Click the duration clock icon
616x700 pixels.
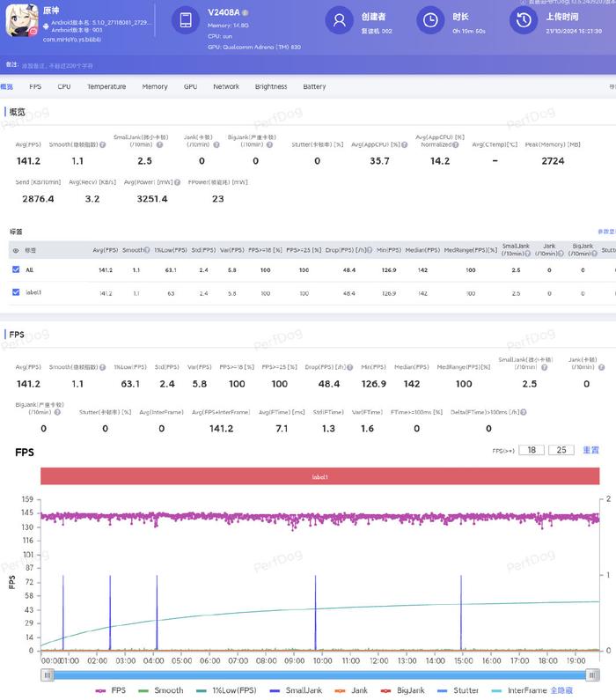coord(429,21)
